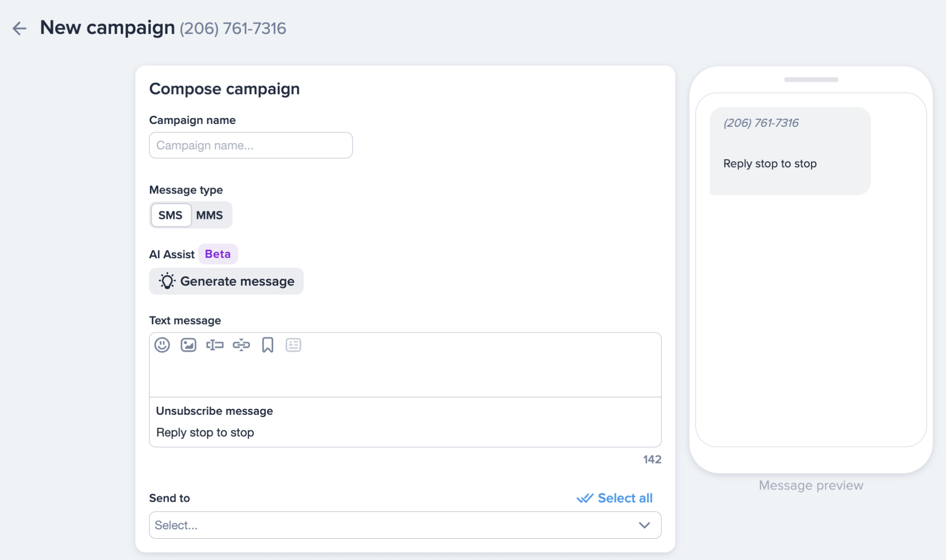
Task: Click the Generate message button
Action: tap(226, 281)
